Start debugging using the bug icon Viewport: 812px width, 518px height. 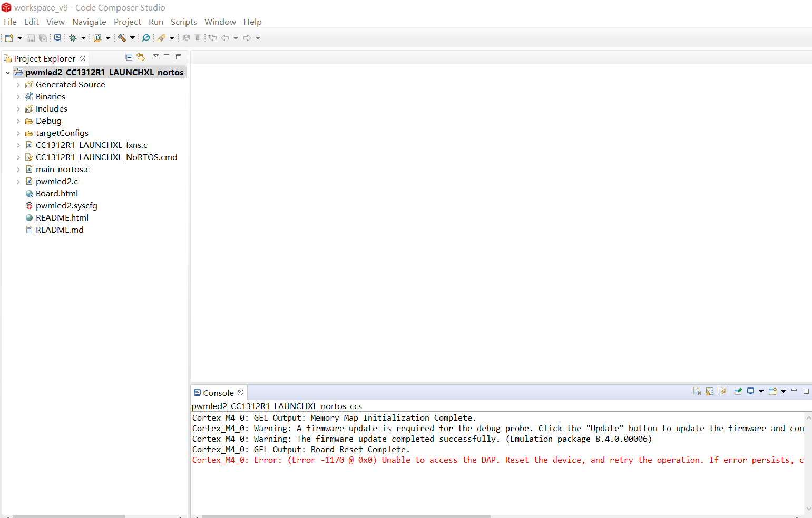coord(73,37)
